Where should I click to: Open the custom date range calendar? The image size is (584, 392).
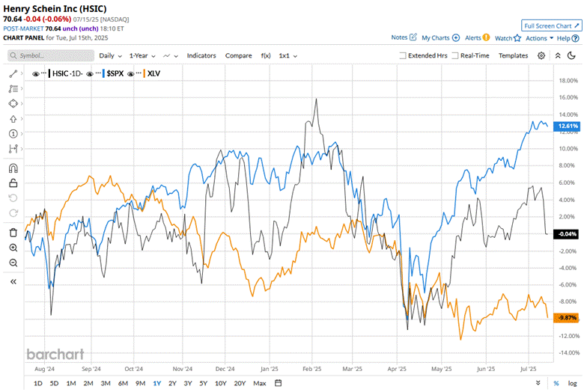tap(278, 383)
